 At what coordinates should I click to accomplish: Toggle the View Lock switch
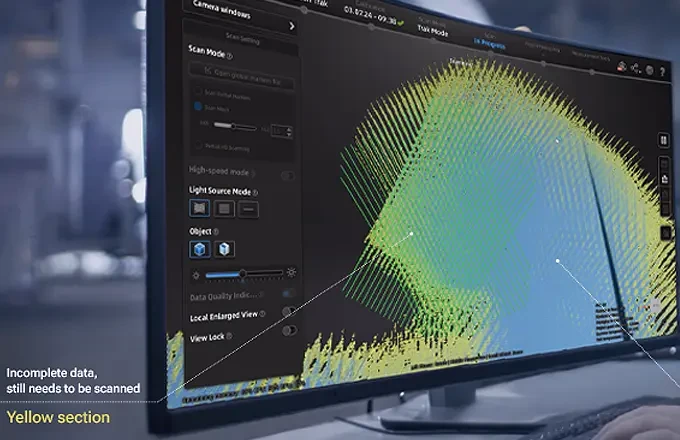coord(289,330)
